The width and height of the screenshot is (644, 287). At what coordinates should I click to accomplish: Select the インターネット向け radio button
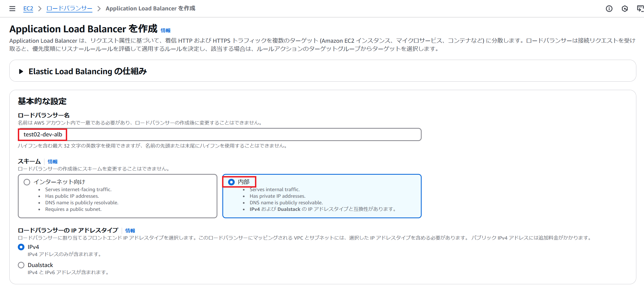click(x=26, y=182)
